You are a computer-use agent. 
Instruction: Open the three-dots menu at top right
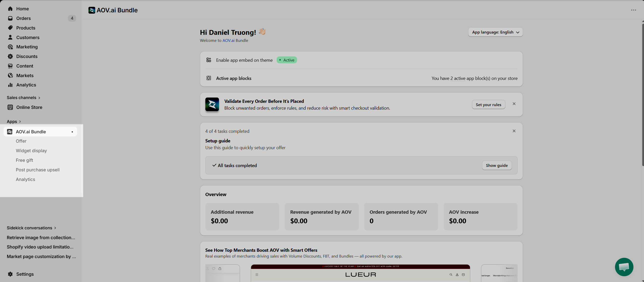[633, 10]
